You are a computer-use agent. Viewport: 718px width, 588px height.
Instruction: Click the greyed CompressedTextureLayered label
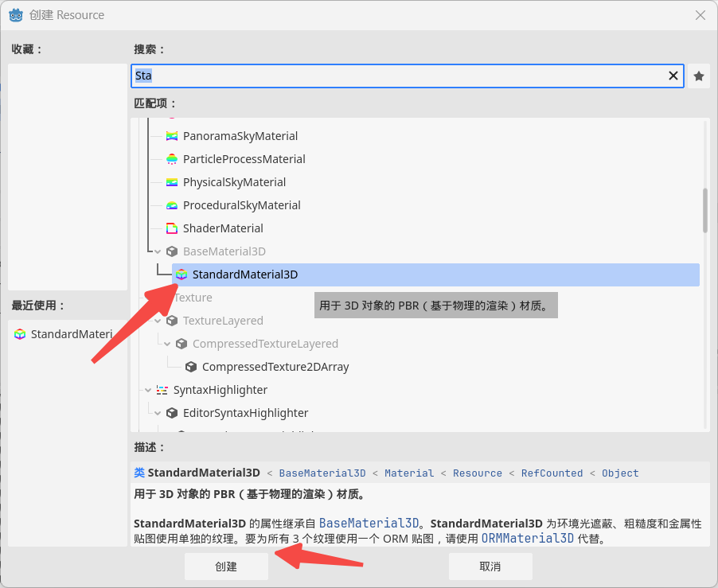pyautogui.click(x=265, y=344)
